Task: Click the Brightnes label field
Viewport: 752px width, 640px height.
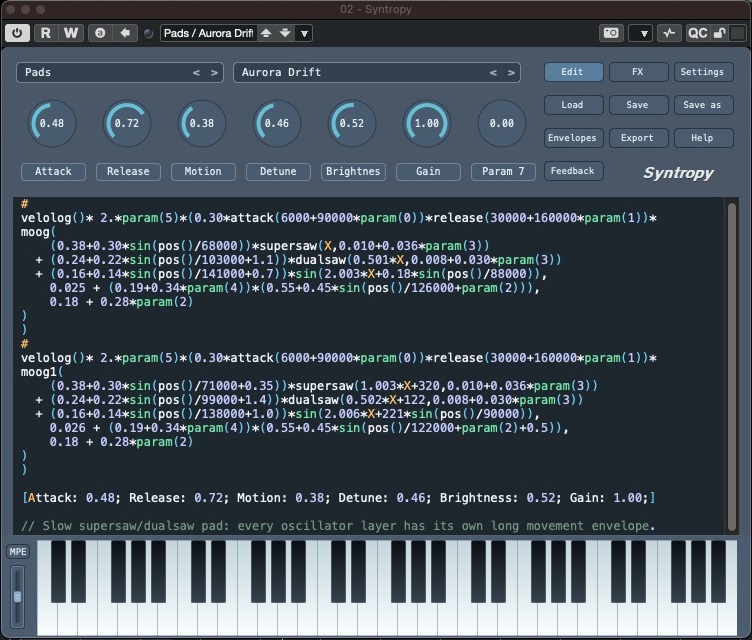Action: tap(353, 172)
